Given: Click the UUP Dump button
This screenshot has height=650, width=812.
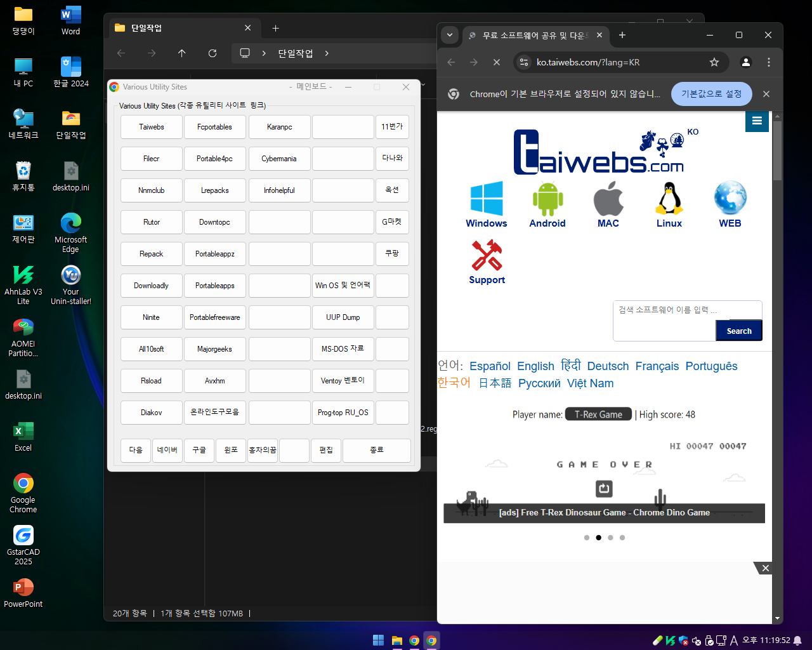Looking at the screenshot, I should 343,317.
